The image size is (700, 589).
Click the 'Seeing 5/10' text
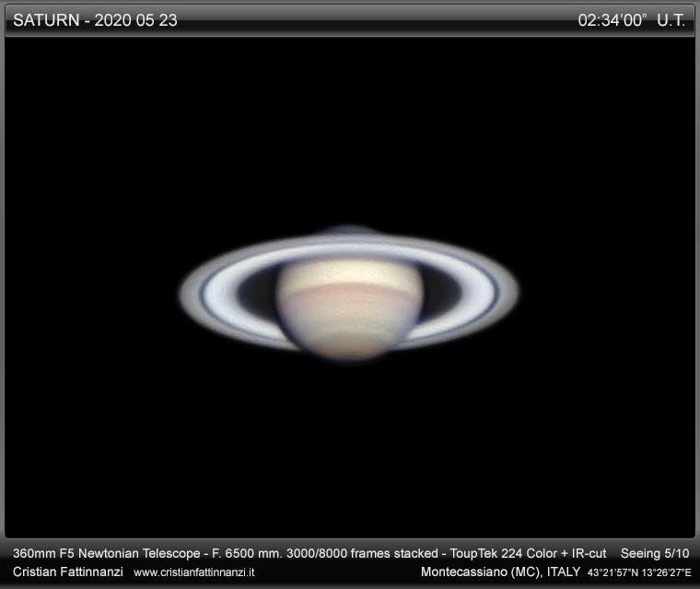(655, 553)
